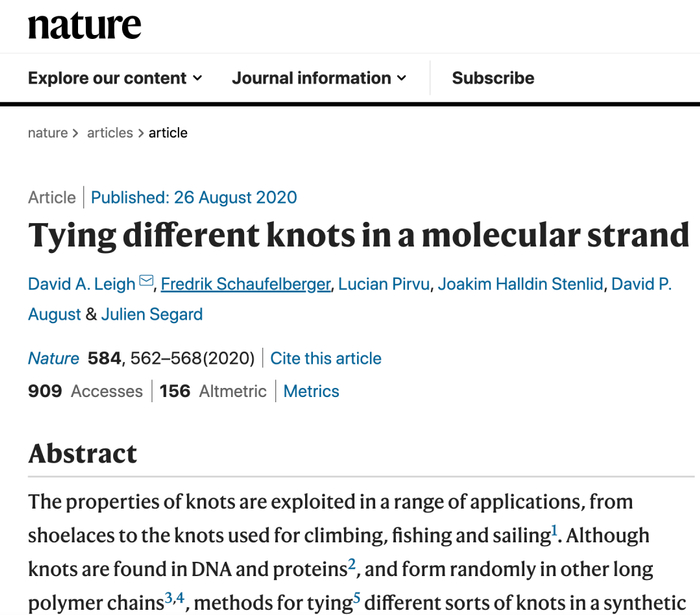
Task: Expand the Explore our content menu
Action: click(115, 78)
